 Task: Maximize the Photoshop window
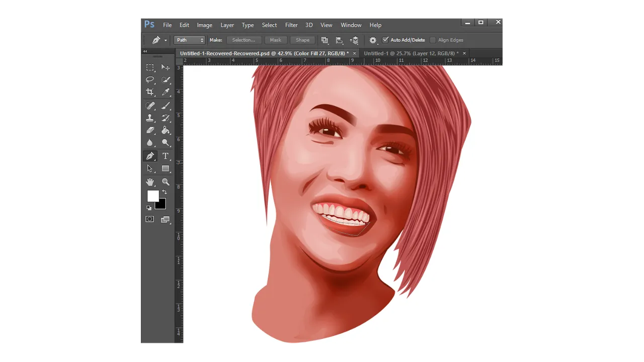click(x=481, y=23)
